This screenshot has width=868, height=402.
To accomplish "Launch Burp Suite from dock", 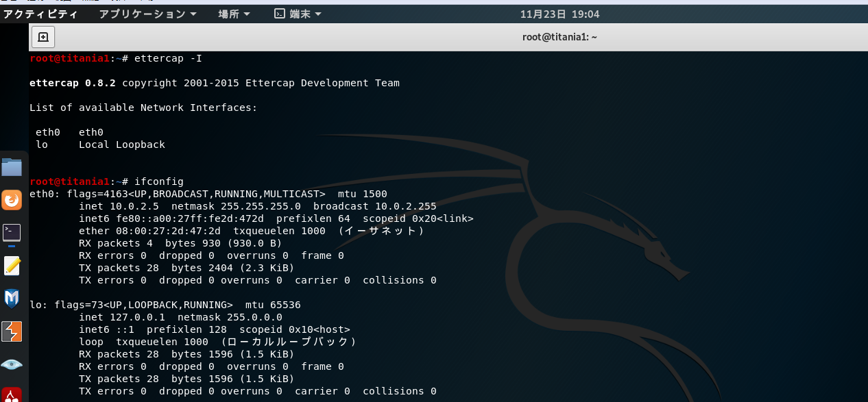I will (x=12, y=331).
